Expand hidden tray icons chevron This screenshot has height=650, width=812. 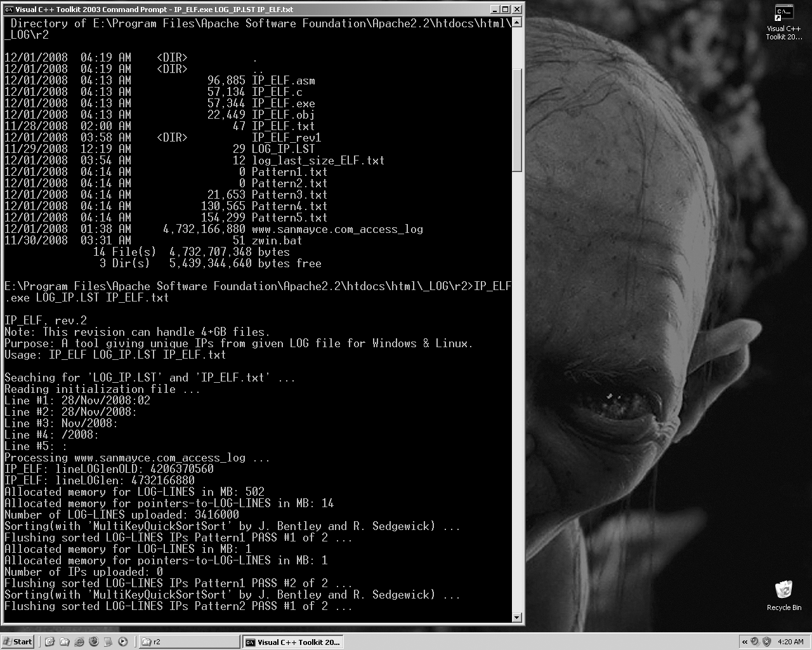pos(744,642)
